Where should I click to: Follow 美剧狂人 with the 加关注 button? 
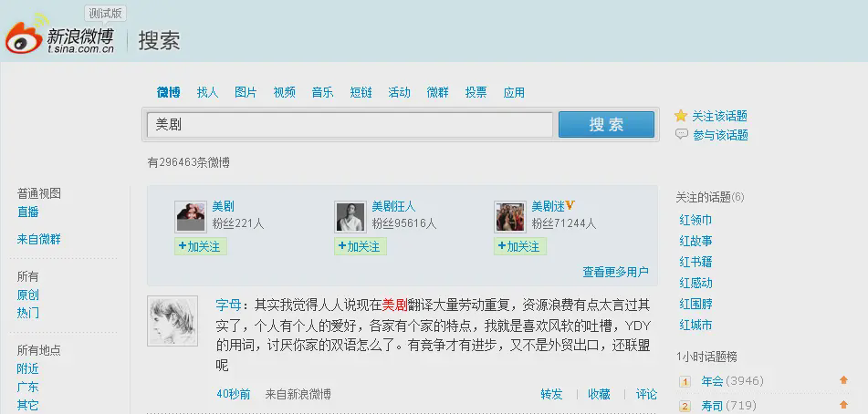pyautogui.click(x=361, y=246)
